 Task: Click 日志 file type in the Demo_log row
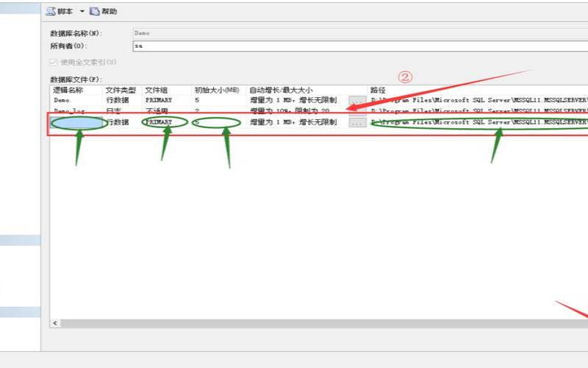tap(114, 111)
